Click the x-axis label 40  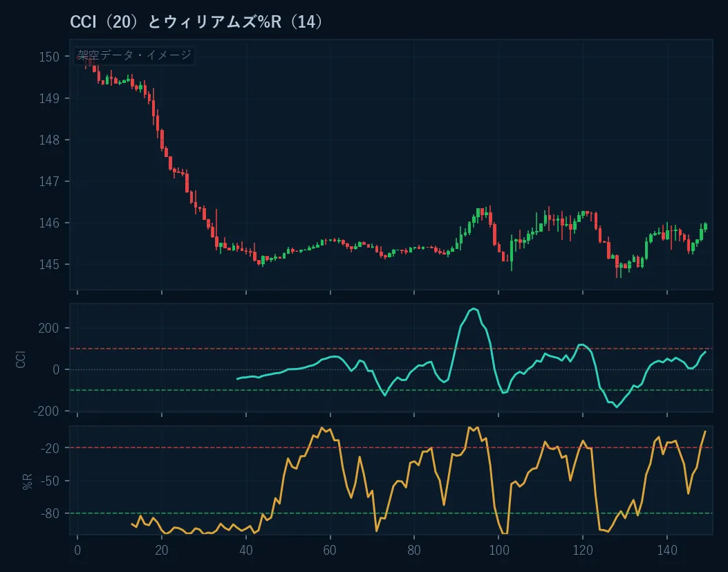[246, 550]
